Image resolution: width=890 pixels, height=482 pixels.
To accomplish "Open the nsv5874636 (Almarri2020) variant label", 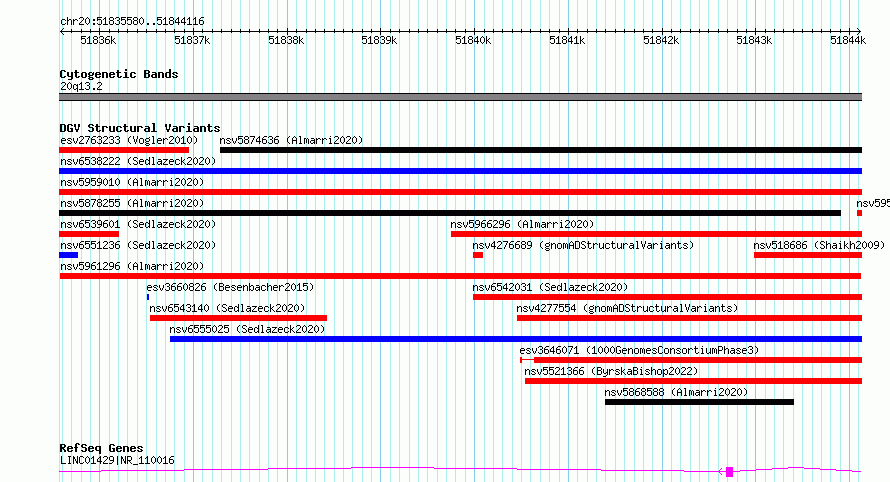I will (291, 140).
